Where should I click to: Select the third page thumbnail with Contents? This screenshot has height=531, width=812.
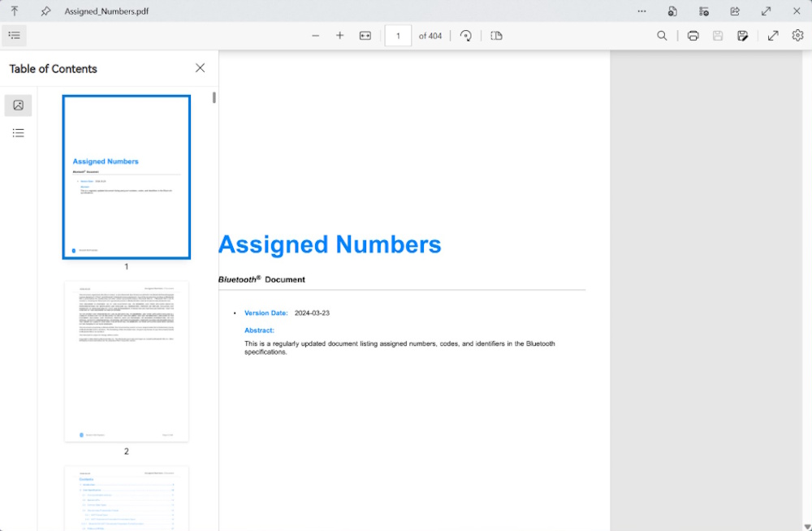point(127,499)
